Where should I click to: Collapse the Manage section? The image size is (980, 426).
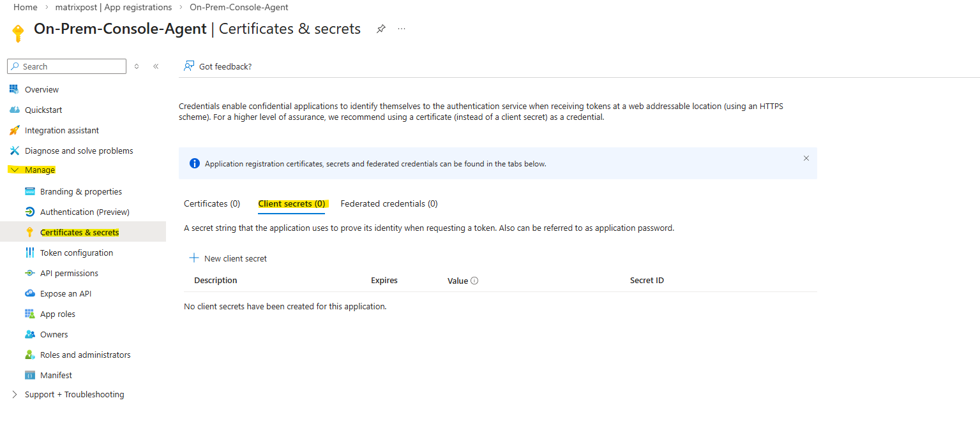coord(14,170)
